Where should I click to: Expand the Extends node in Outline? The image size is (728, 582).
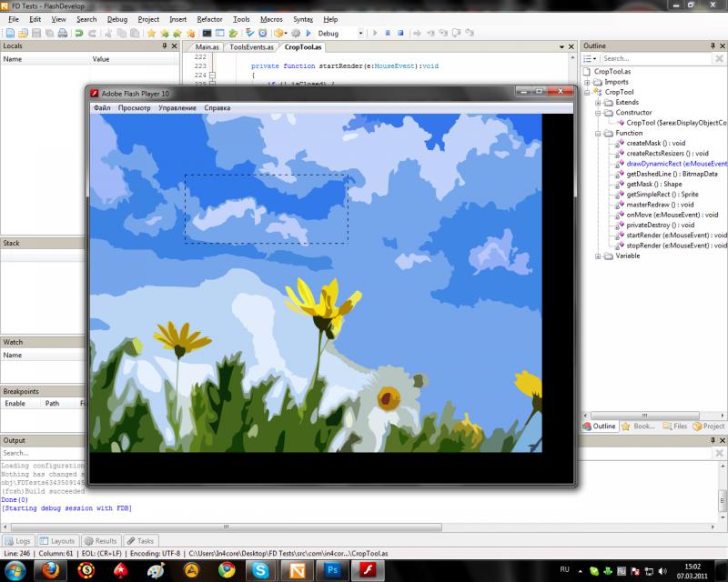[x=599, y=103]
